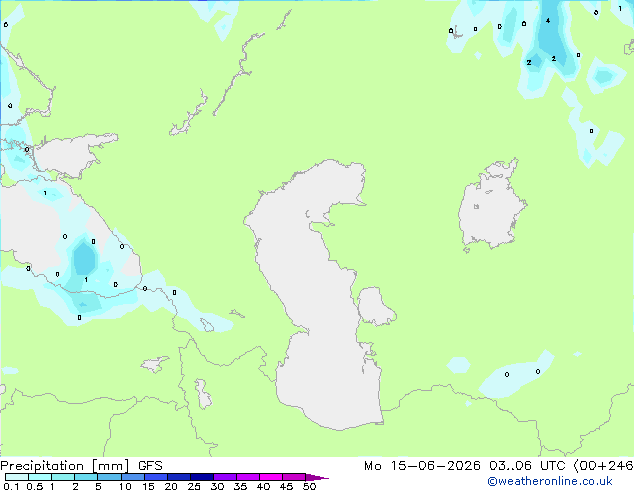This screenshot has width=634, height=490.
Task: Click the 25–30 mm navy legend swatch
Action: point(202,477)
